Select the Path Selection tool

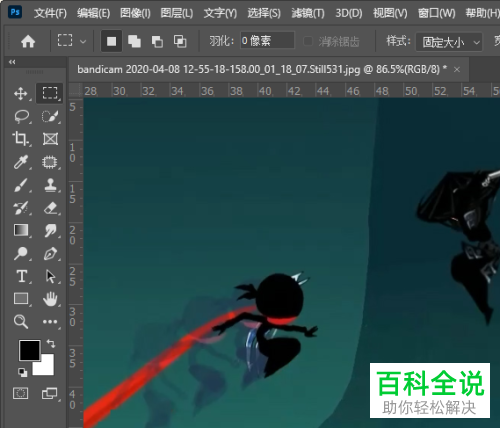(x=50, y=276)
